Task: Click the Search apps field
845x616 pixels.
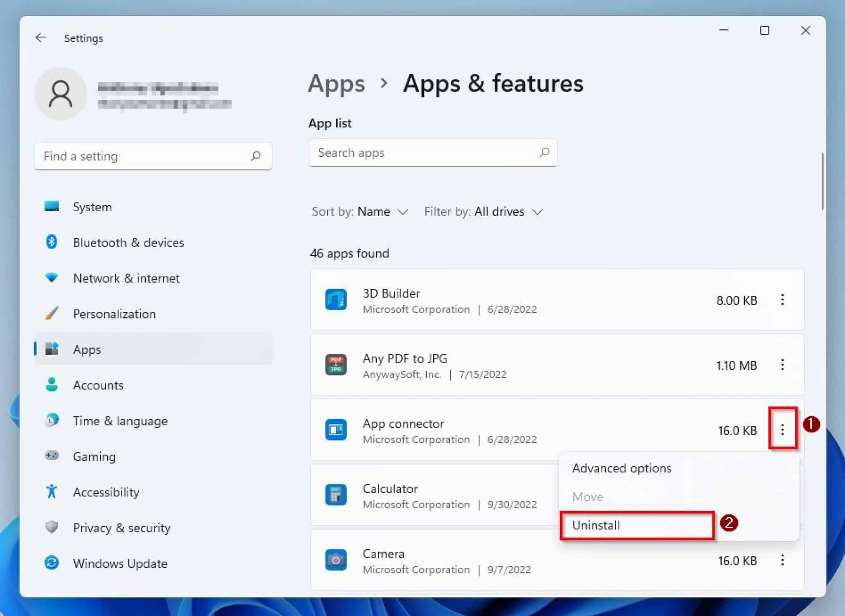Action: click(432, 153)
